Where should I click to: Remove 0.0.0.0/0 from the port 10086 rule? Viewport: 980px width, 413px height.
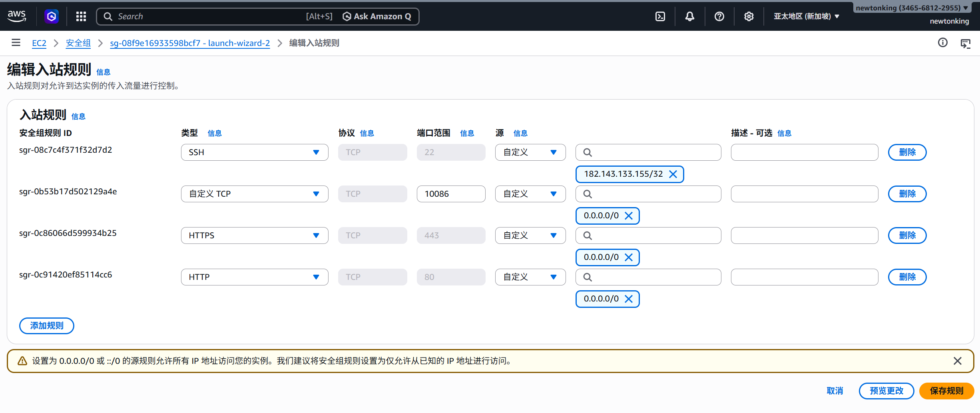[x=629, y=216]
